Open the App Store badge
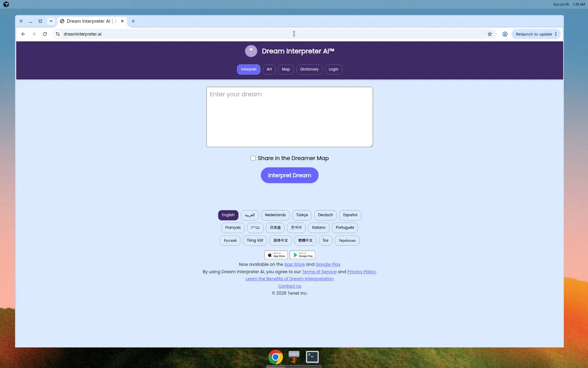 pos(276,255)
